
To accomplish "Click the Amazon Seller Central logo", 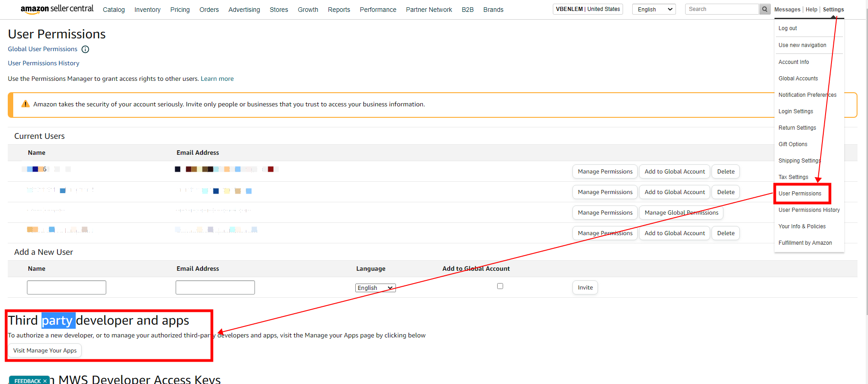I will click(x=57, y=9).
